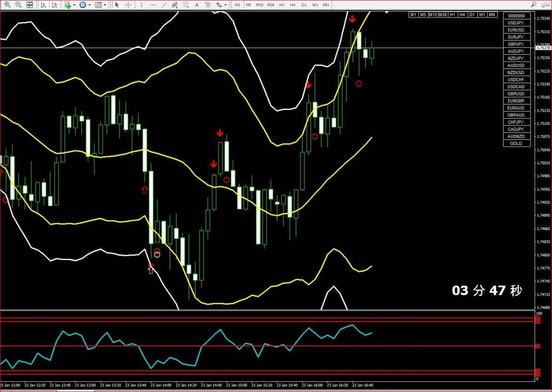Click the current price label 1.75278

[x=543, y=48]
